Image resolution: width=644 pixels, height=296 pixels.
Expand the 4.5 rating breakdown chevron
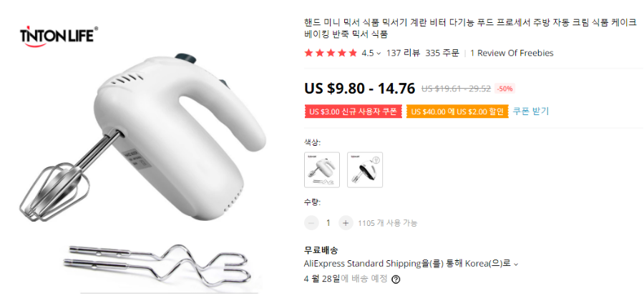tap(379, 54)
